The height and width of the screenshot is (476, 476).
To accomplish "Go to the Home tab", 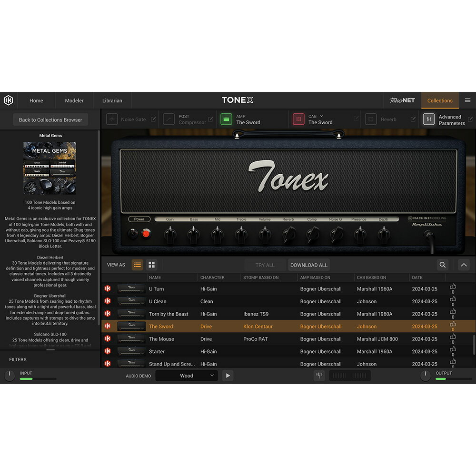I will [36, 100].
